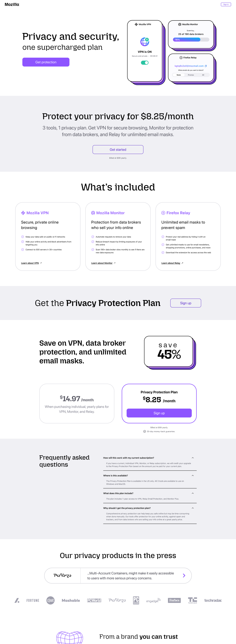Select Promos in the email block options

coord(191,75)
